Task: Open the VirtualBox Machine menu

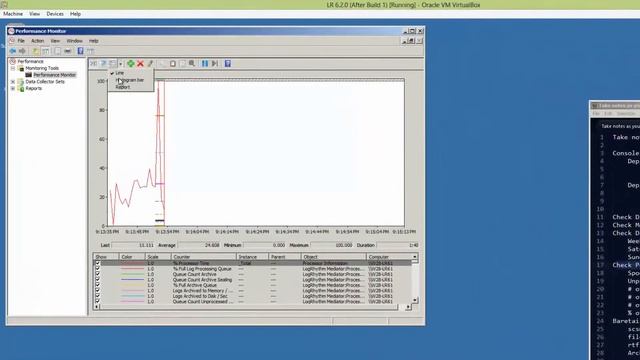Action: pyautogui.click(x=13, y=14)
